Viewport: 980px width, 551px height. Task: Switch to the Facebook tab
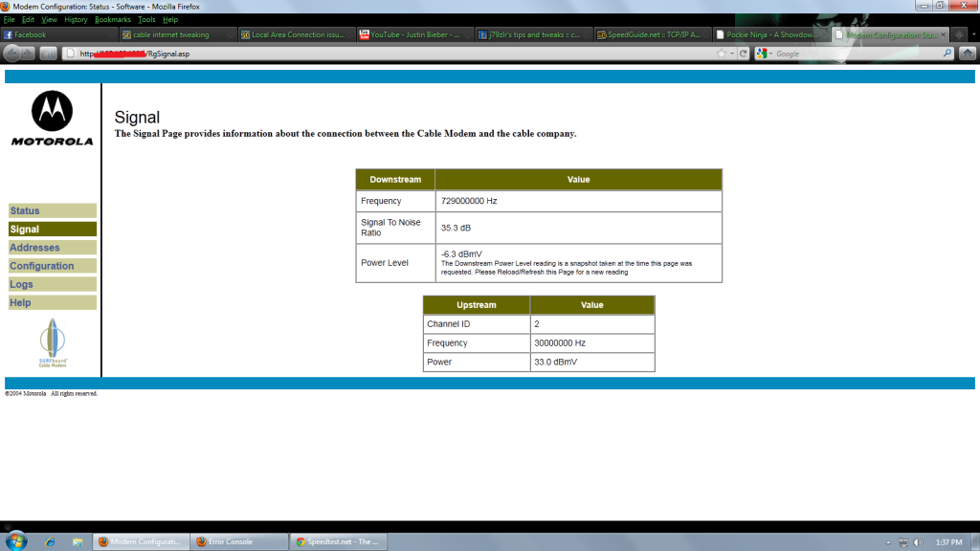[x=59, y=34]
